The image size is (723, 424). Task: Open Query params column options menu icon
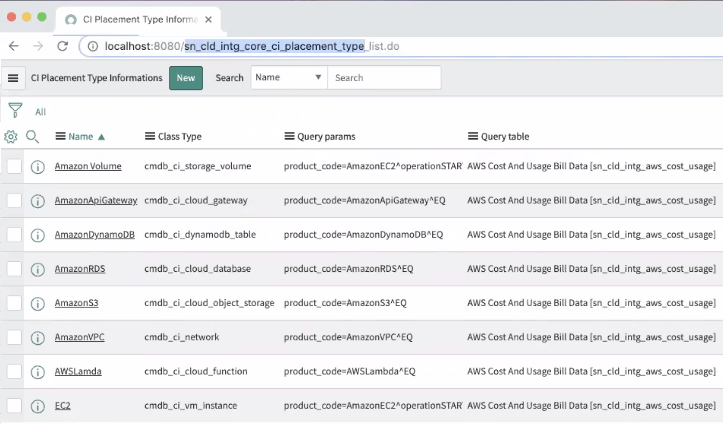(289, 136)
